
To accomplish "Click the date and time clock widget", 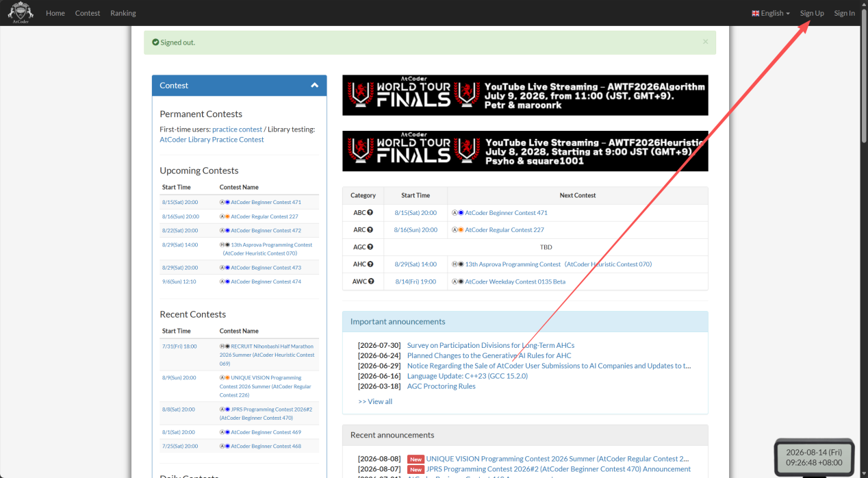I will click(x=814, y=457).
